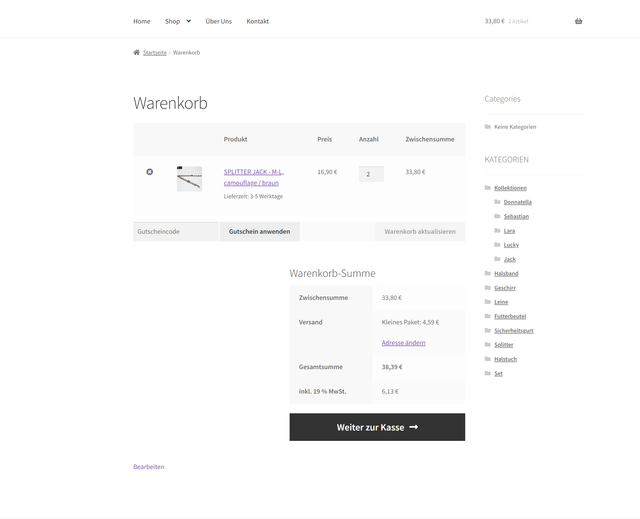
Task: Click Warenkorb aktualisieren button
Action: click(x=420, y=231)
